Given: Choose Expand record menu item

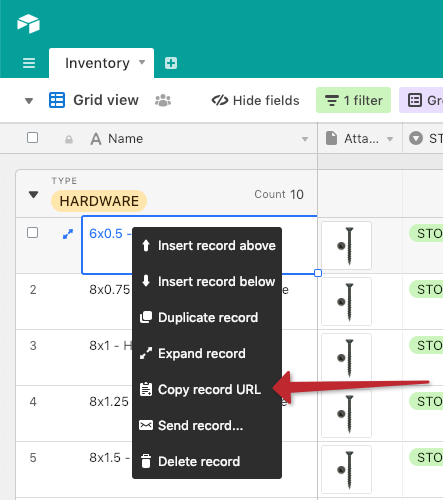Looking at the screenshot, I should point(207,354).
